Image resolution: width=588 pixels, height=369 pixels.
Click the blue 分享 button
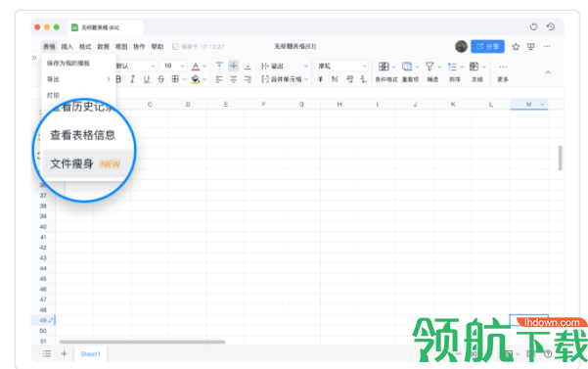pyautogui.click(x=487, y=47)
